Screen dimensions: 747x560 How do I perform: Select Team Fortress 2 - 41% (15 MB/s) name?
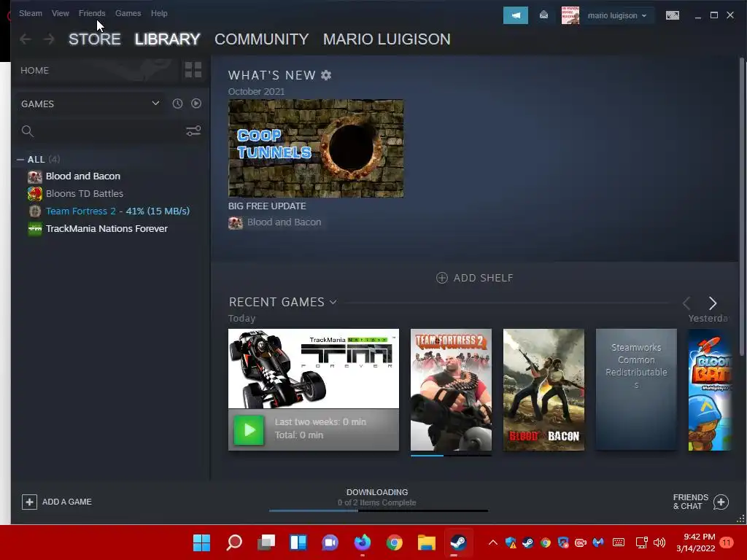click(117, 211)
